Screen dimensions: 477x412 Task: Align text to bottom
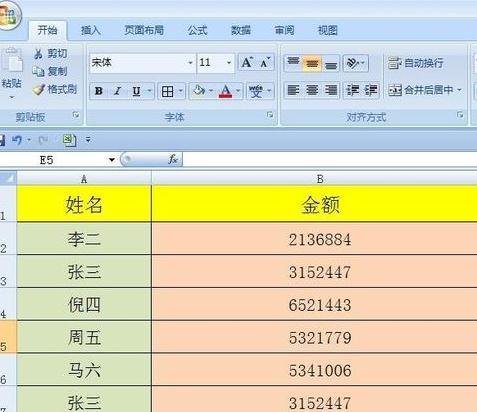pos(331,64)
